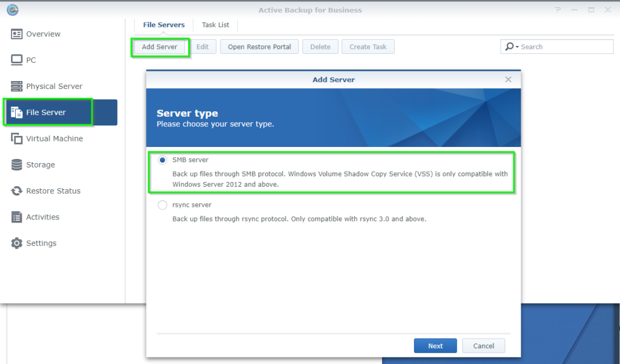
Task: Click the 'Please choose your server type.' text
Action: (216, 124)
